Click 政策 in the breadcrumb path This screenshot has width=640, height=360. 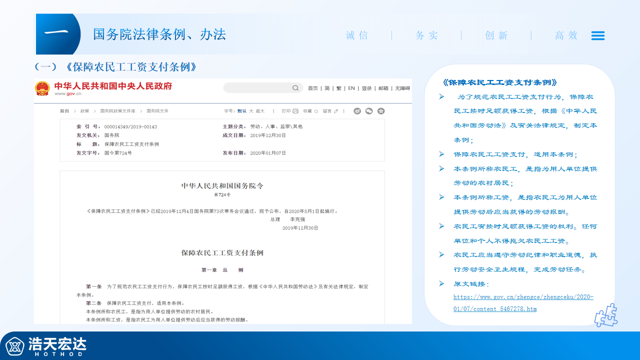click(84, 111)
